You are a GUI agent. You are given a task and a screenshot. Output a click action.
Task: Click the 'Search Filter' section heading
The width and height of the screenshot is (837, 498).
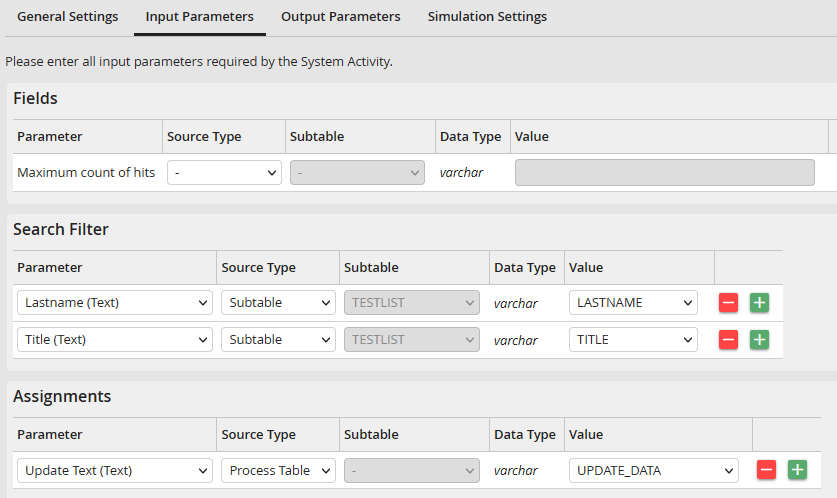61,229
